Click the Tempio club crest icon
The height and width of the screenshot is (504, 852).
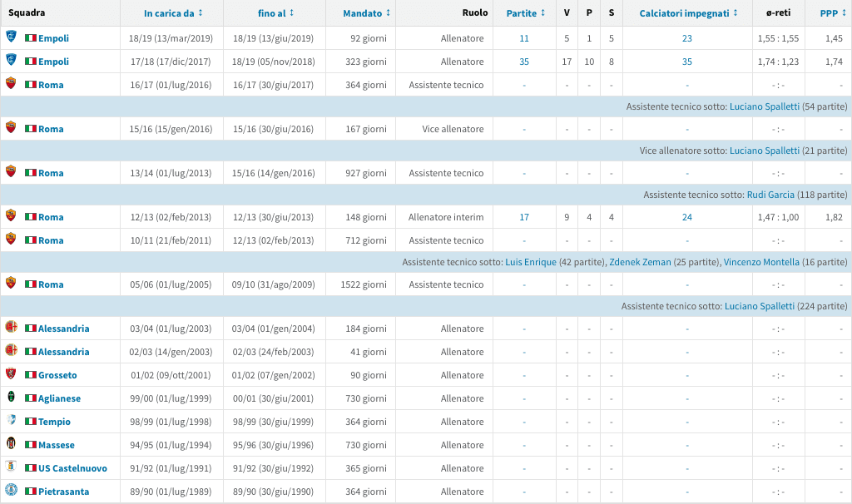click(x=11, y=421)
